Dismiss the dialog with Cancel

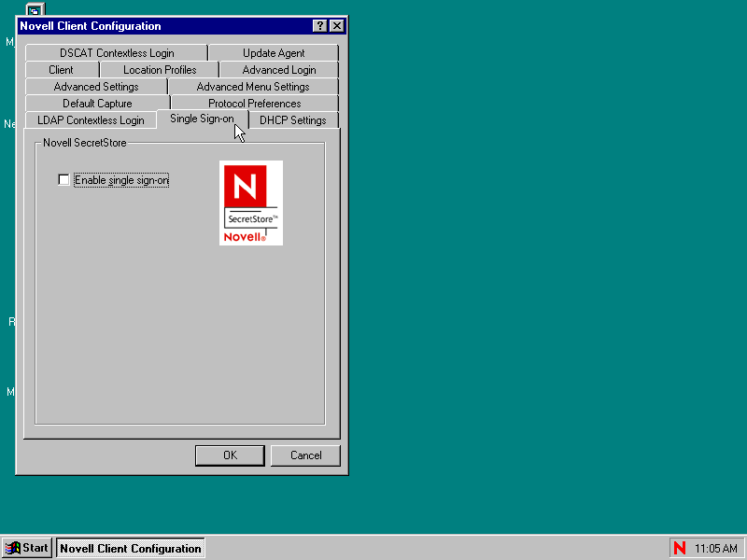[305, 455]
